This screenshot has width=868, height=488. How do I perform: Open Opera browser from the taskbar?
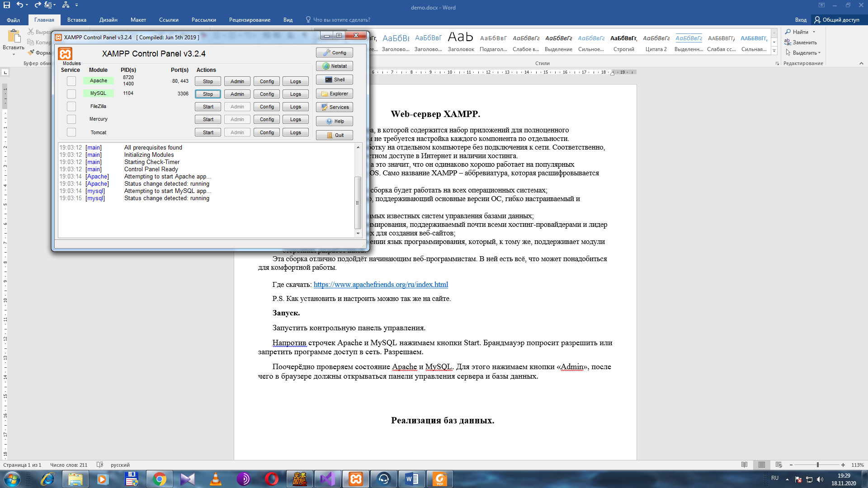tap(272, 479)
